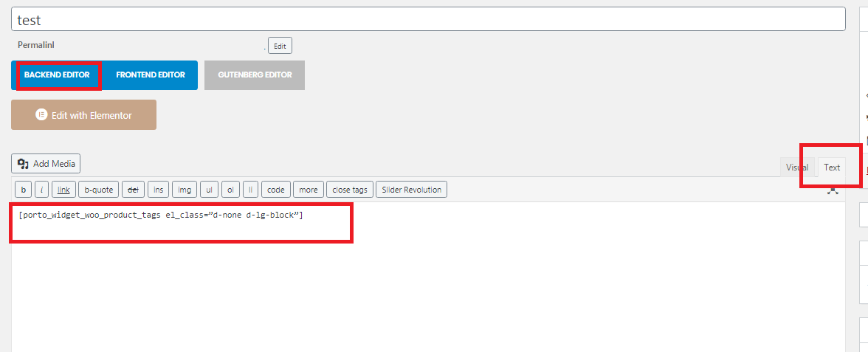The width and height of the screenshot is (868, 352).
Task: Switch to Backend Editor
Action: click(x=57, y=75)
